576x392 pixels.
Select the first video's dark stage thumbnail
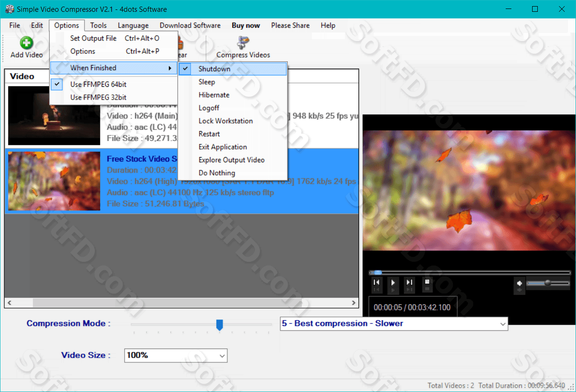54,115
